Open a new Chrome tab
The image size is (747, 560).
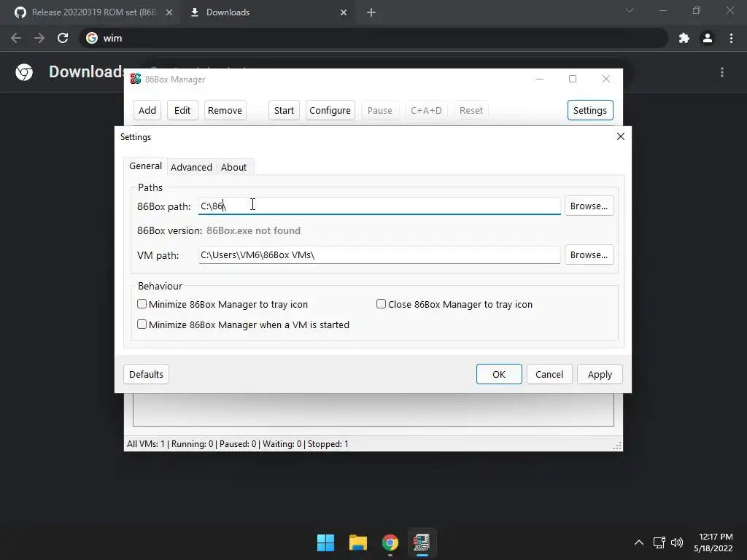[371, 12]
